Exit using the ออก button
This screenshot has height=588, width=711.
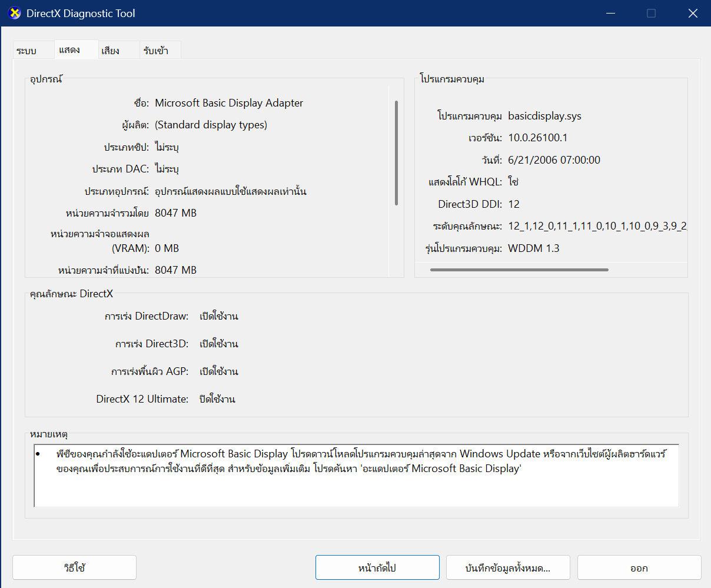click(639, 568)
